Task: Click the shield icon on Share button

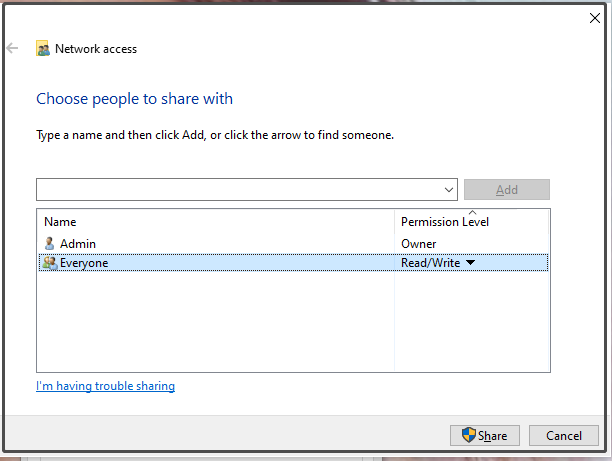Action: (468, 435)
